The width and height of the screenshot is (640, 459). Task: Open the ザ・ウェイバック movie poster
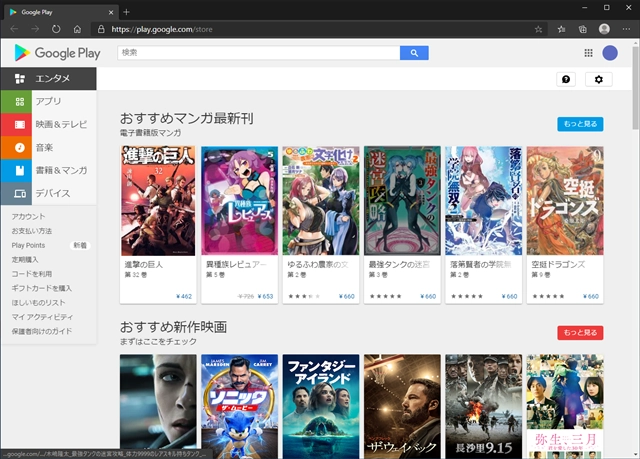pyautogui.click(x=402, y=406)
